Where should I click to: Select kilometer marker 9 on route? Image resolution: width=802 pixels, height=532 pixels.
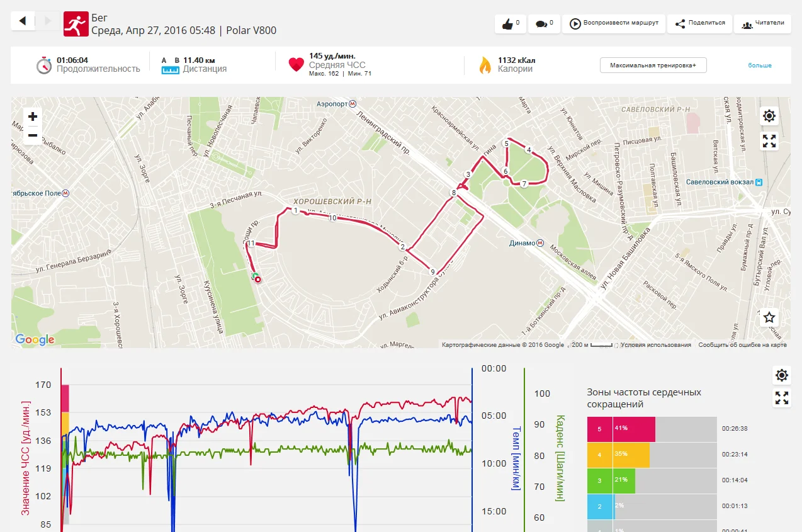(x=432, y=272)
